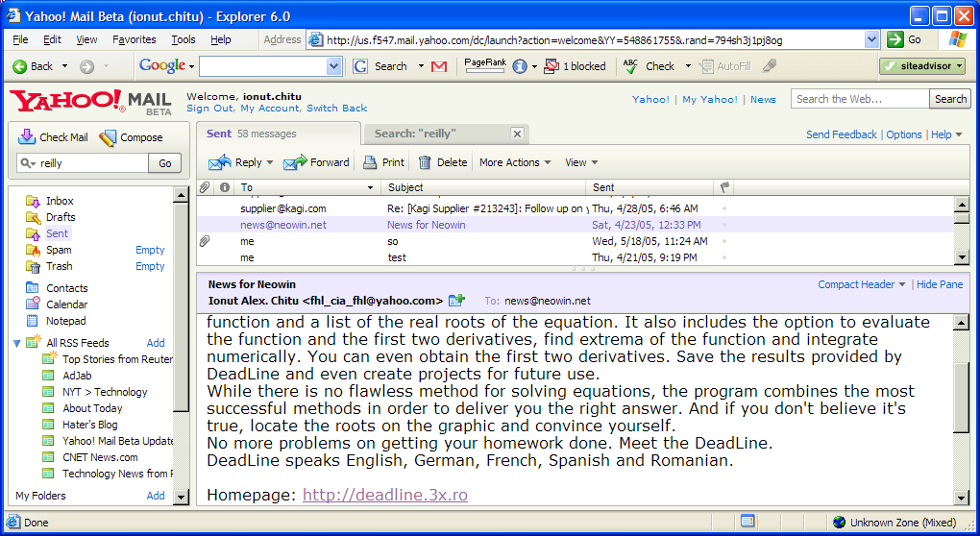Click the search magnifier icon in mail search

pos(27,163)
